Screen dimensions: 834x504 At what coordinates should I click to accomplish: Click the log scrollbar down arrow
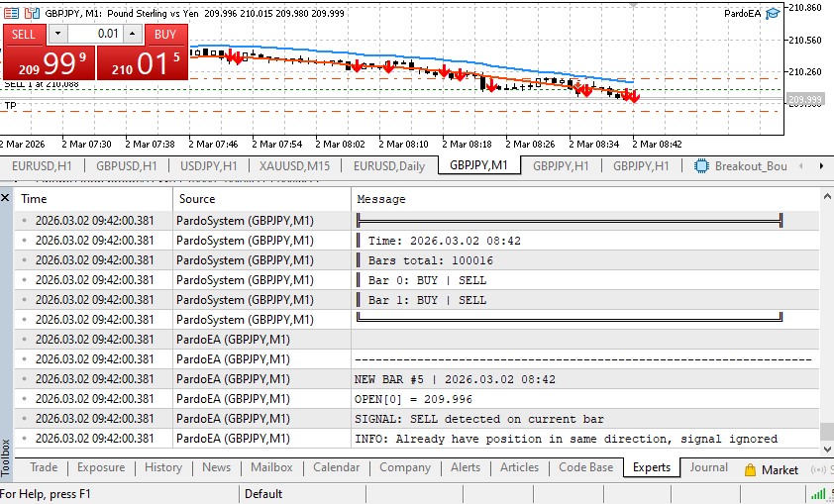point(827,450)
